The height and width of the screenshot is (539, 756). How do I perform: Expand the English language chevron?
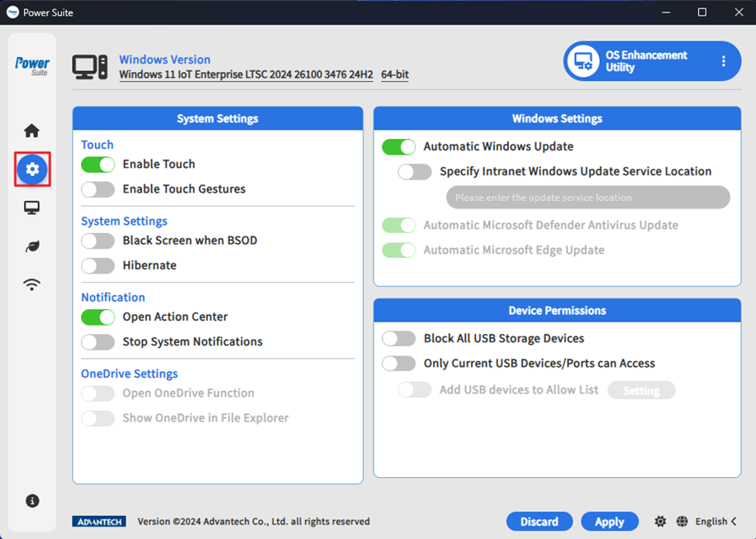(734, 522)
